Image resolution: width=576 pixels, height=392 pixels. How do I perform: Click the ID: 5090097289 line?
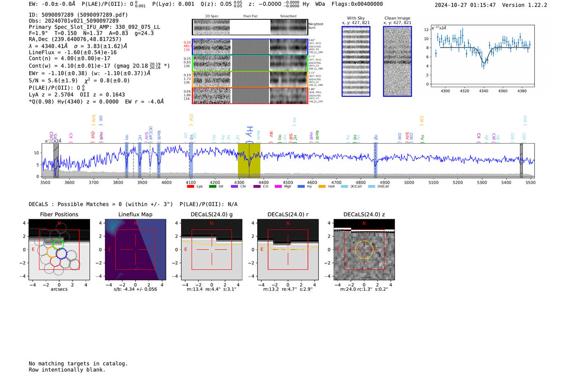(x=78, y=15)
